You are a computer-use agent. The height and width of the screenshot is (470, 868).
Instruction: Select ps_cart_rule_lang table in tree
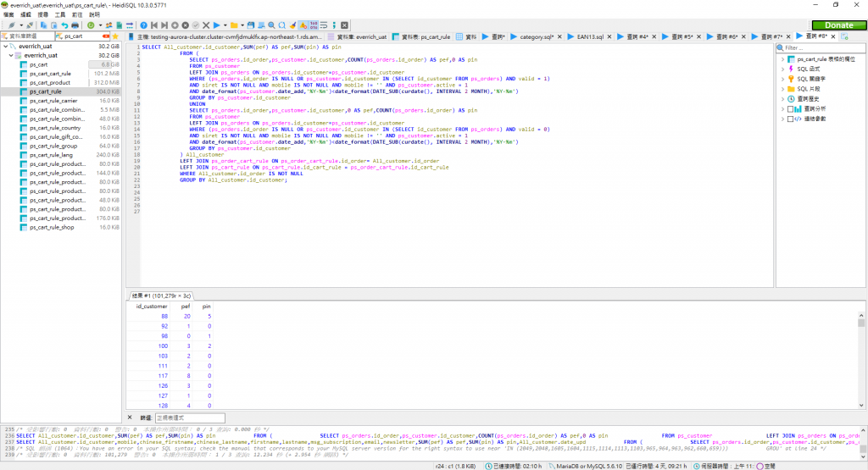pyautogui.click(x=51, y=155)
